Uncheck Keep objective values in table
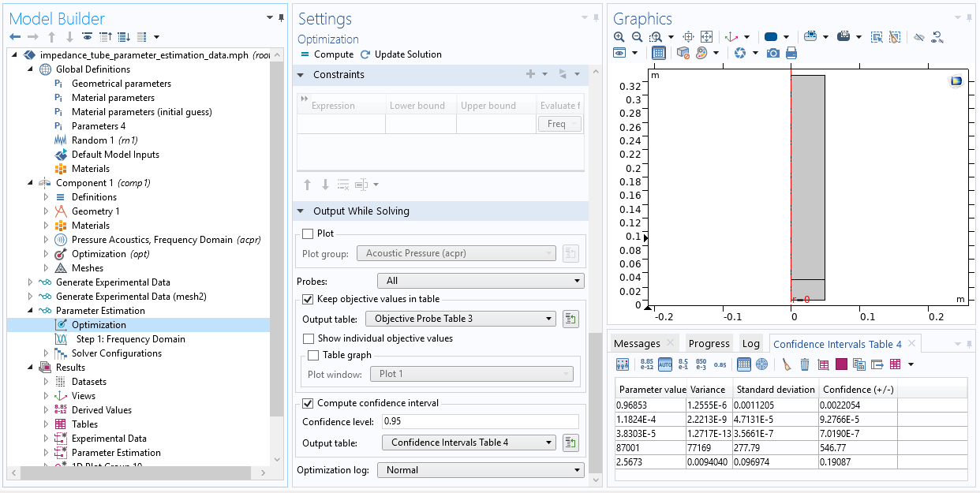The height and width of the screenshot is (493, 980). coord(308,299)
